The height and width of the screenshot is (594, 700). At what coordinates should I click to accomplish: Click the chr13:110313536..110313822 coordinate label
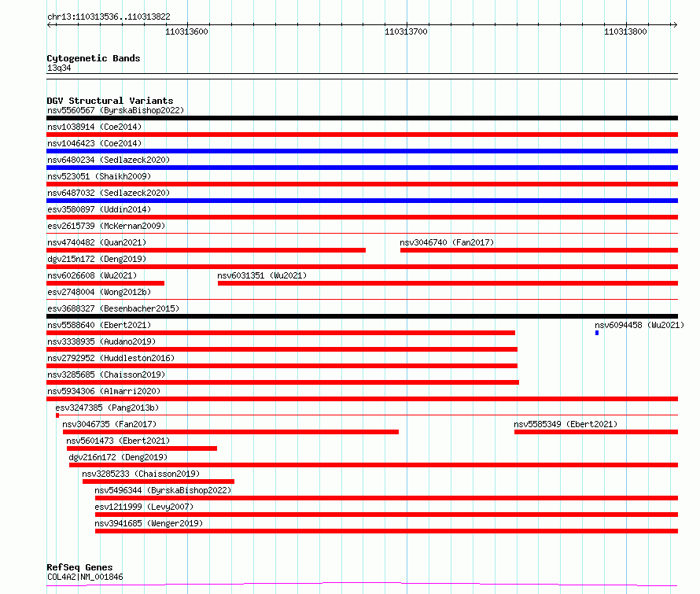pyautogui.click(x=109, y=17)
